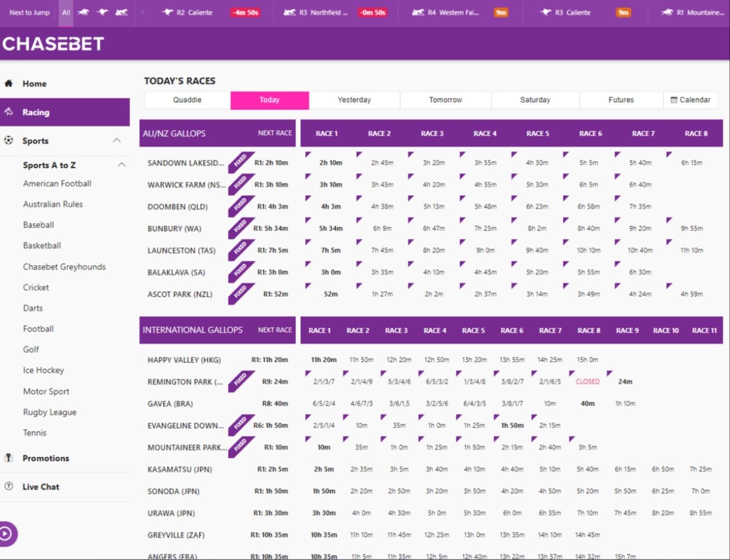
Task: Click the AU/NZ Gallops section header
Action: [x=217, y=133]
